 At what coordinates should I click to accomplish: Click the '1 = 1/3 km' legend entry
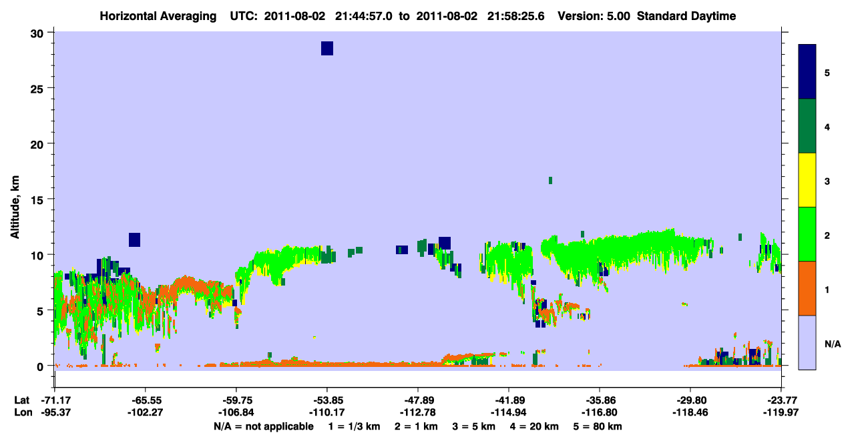coord(355,426)
